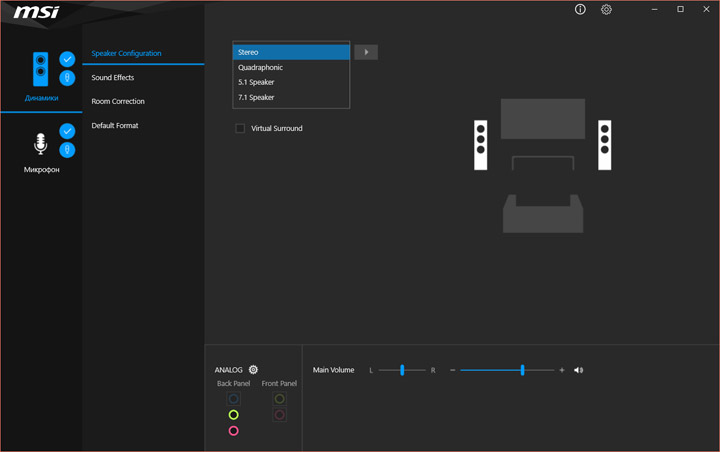This screenshot has width=720, height=452.
Task: Open the ANALOG connector settings gear
Action: pos(253,370)
